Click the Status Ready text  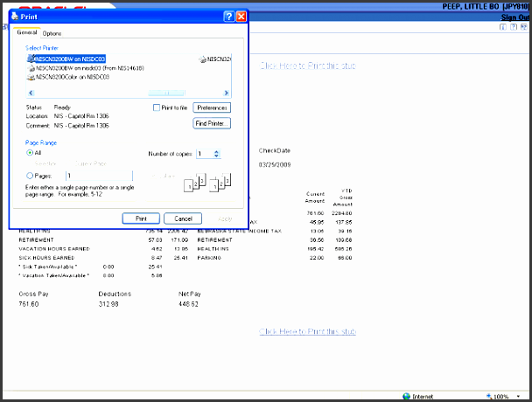pyautogui.click(x=48, y=107)
